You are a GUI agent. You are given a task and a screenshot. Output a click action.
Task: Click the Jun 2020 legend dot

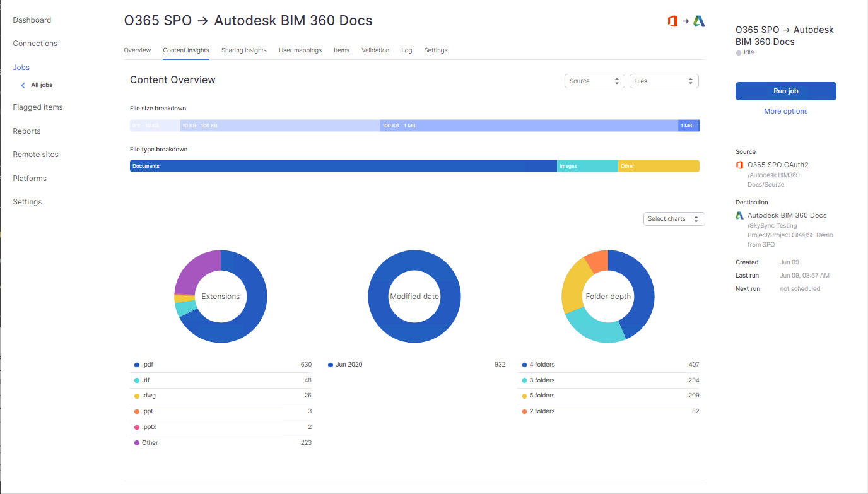point(331,365)
